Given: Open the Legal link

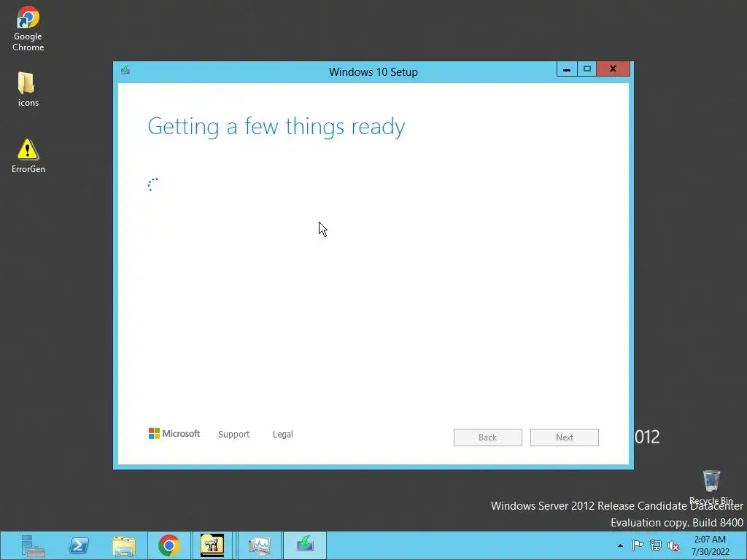Looking at the screenshot, I should click(x=283, y=435).
